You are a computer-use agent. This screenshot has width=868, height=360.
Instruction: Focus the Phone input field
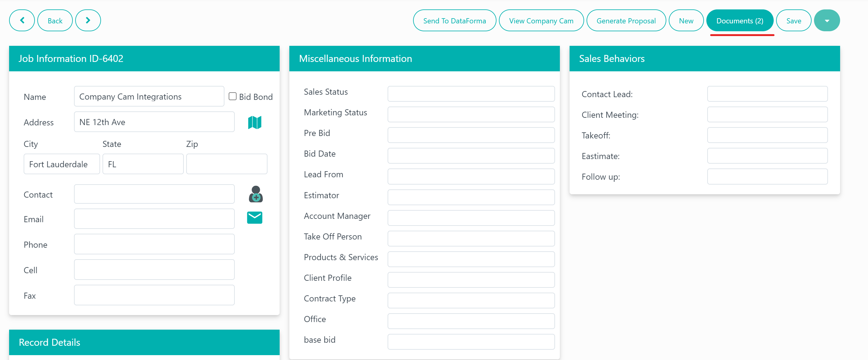point(154,244)
